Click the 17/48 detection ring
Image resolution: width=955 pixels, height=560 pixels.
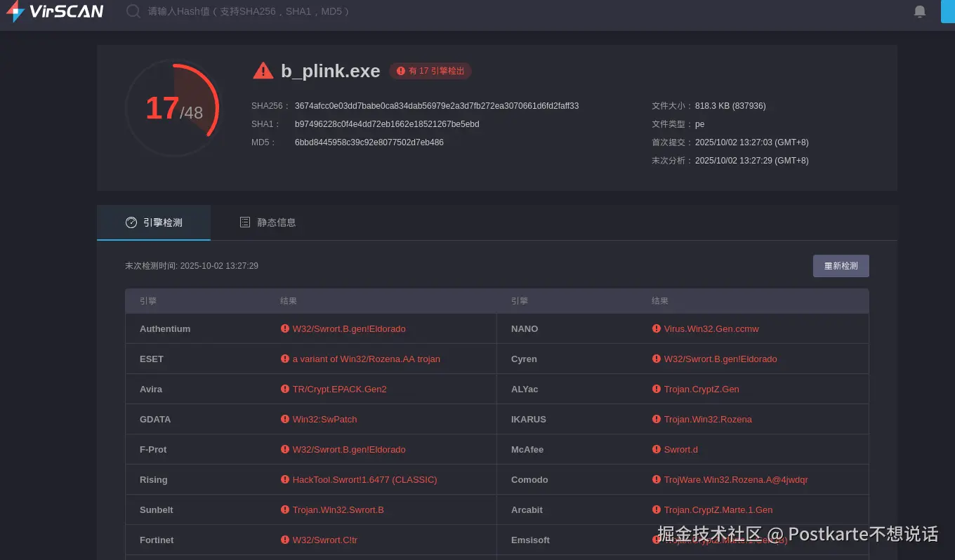tap(173, 109)
